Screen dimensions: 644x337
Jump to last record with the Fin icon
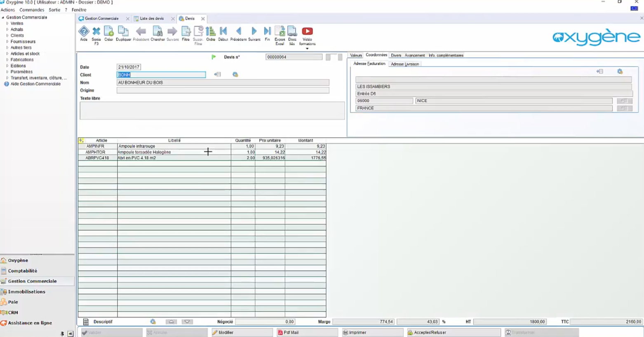267,33
